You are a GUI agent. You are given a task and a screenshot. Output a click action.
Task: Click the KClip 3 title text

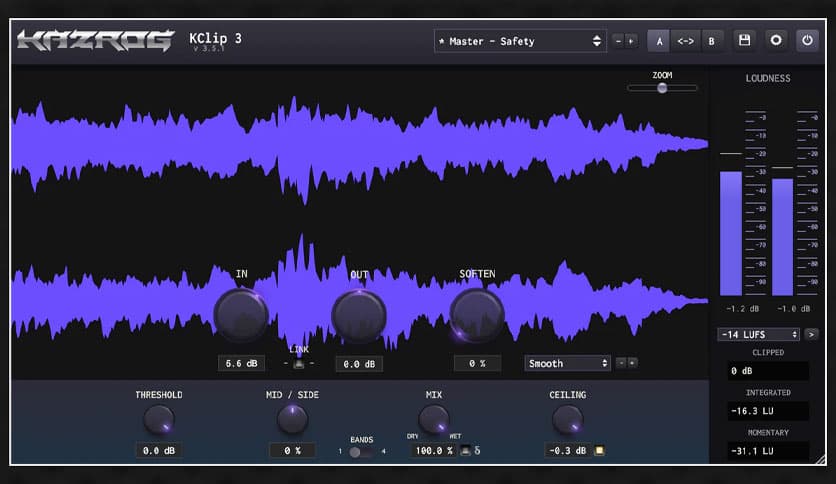215,38
